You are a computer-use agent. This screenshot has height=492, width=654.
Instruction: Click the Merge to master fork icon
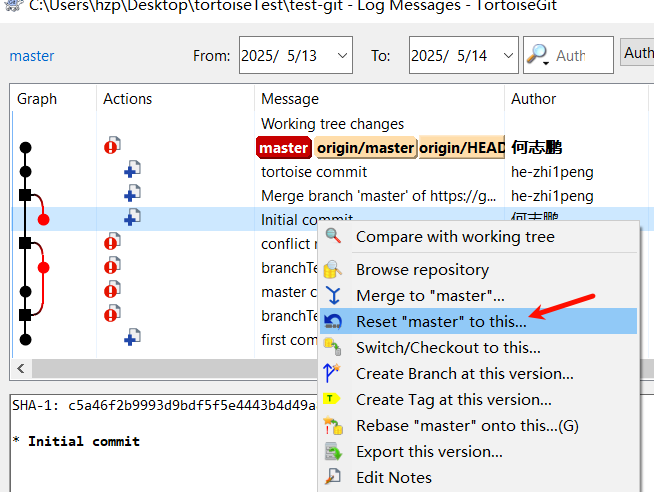coord(333,295)
